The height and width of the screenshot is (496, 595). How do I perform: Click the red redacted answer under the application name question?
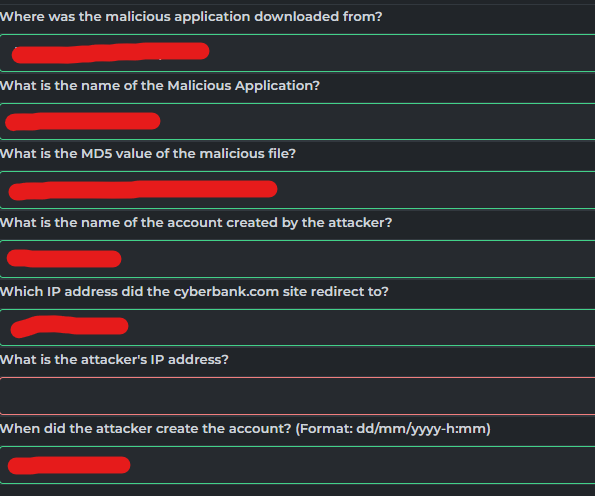point(83,121)
